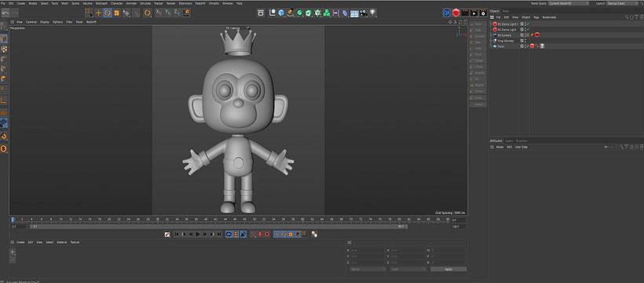
Task: Select the Live Selection tool
Action: coord(89,13)
